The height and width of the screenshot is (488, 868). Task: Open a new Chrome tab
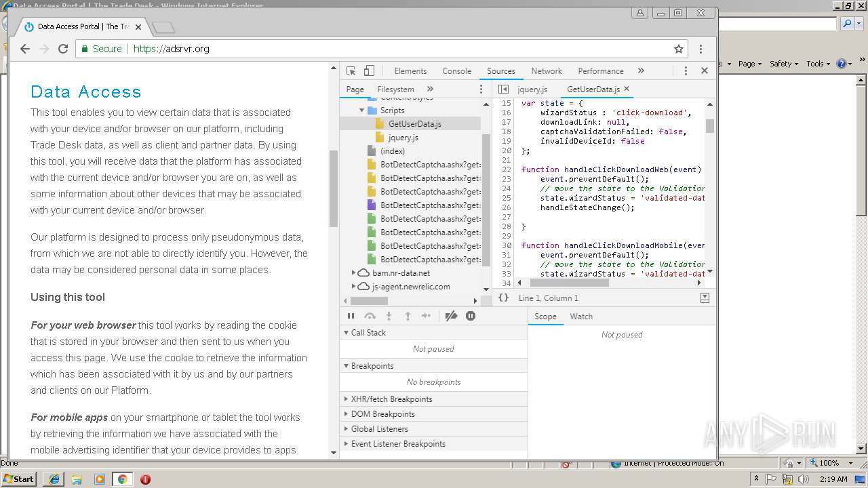click(x=163, y=28)
